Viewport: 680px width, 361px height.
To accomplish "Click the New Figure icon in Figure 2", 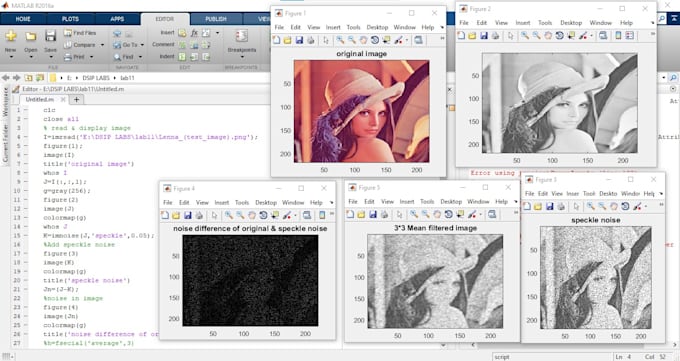I will pyautogui.click(x=461, y=36).
